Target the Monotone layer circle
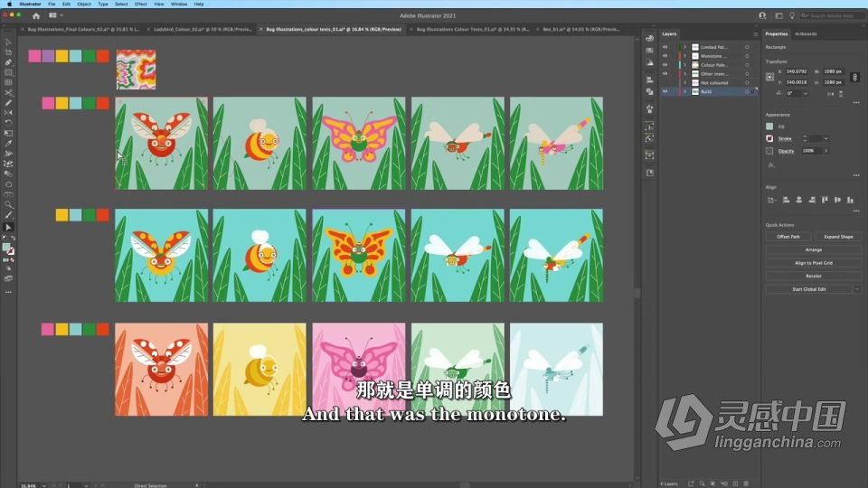Image resolution: width=868 pixels, height=488 pixels. tap(747, 56)
